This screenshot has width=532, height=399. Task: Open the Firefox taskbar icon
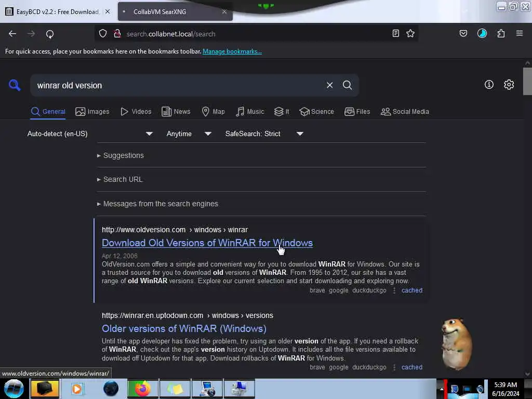[142, 389]
